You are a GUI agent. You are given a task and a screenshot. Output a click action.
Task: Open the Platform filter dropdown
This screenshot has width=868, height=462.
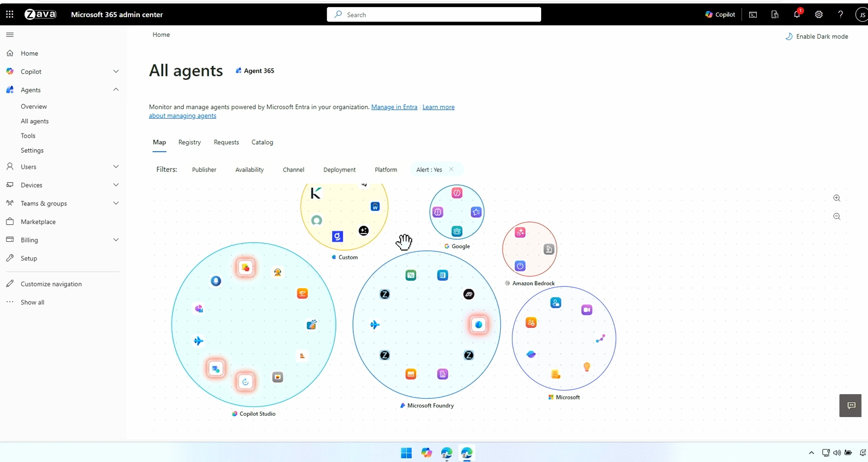(385, 170)
